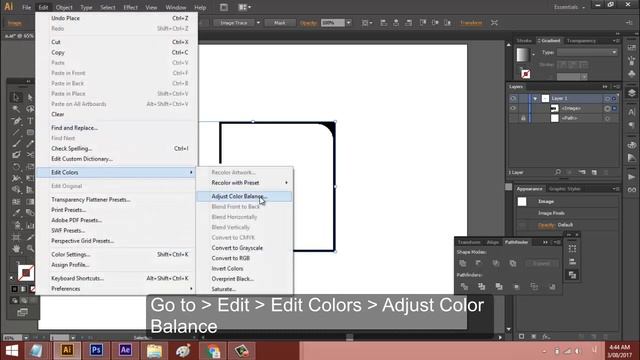The height and width of the screenshot is (360, 640).
Task: Choose Adjust Color Balance menu item
Action: coord(244,196)
